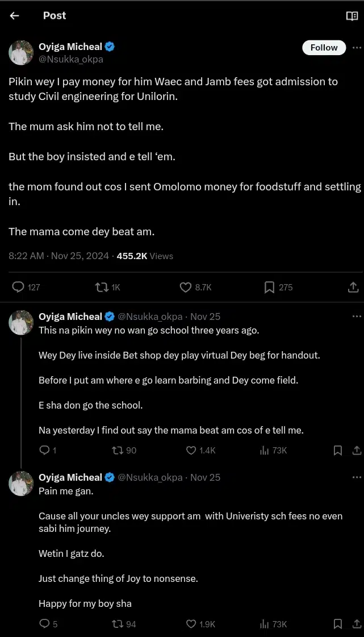
Task: Follow Oyiga Micheal
Action: pyautogui.click(x=324, y=48)
